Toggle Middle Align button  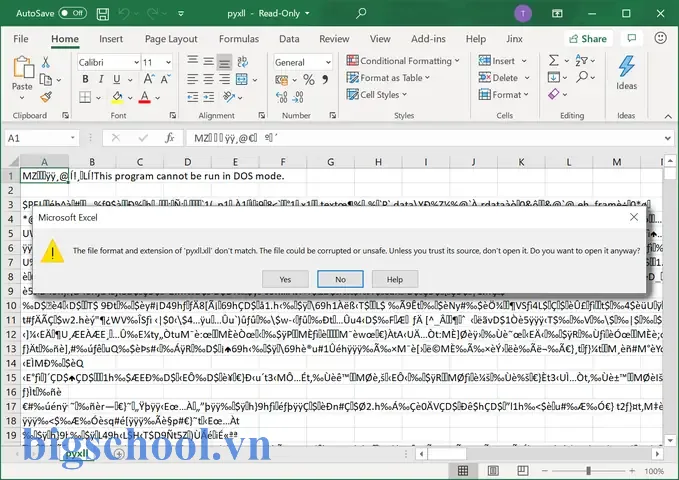(209, 62)
